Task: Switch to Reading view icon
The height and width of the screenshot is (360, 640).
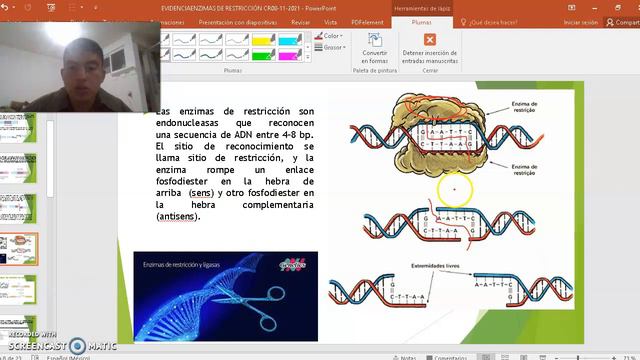Action: (524, 357)
